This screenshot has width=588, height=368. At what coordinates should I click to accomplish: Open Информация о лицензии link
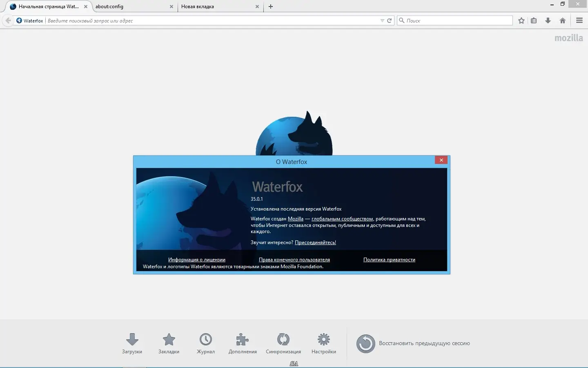point(197,260)
